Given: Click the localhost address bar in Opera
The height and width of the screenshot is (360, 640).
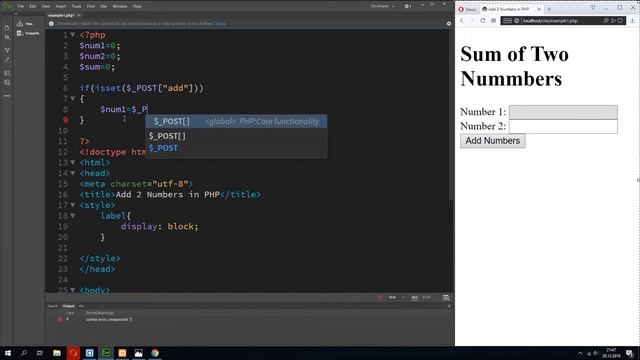Looking at the screenshot, I should [562, 20].
